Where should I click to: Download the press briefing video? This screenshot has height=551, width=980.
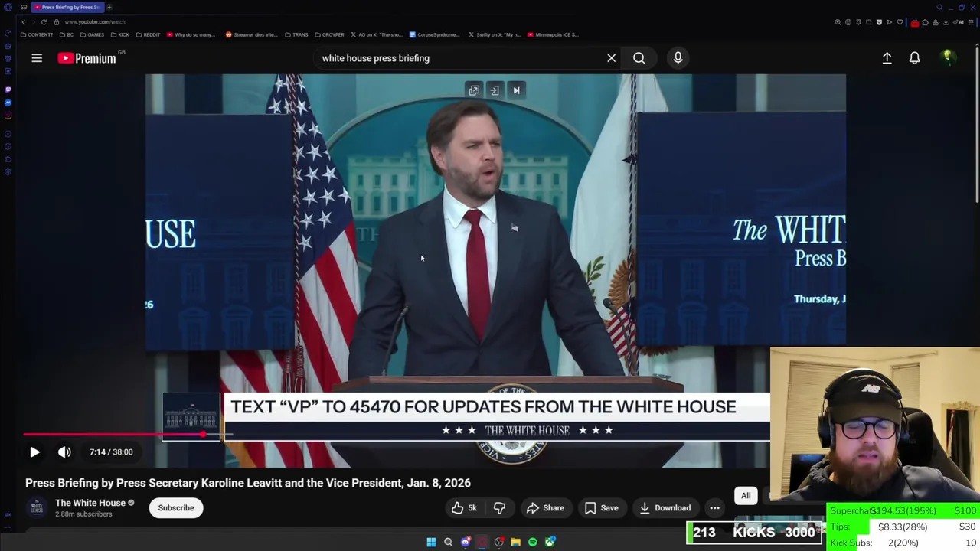click(665, 508)
